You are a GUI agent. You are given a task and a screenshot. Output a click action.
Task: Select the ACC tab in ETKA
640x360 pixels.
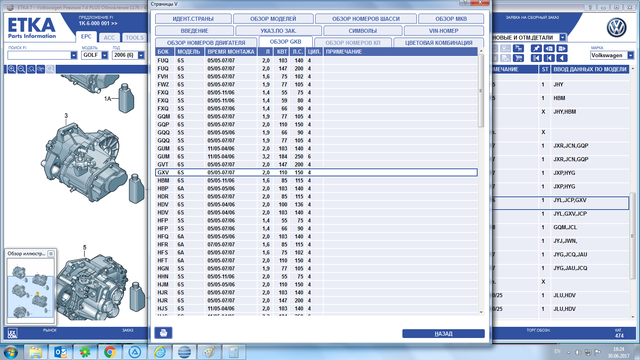pos(109,38)
